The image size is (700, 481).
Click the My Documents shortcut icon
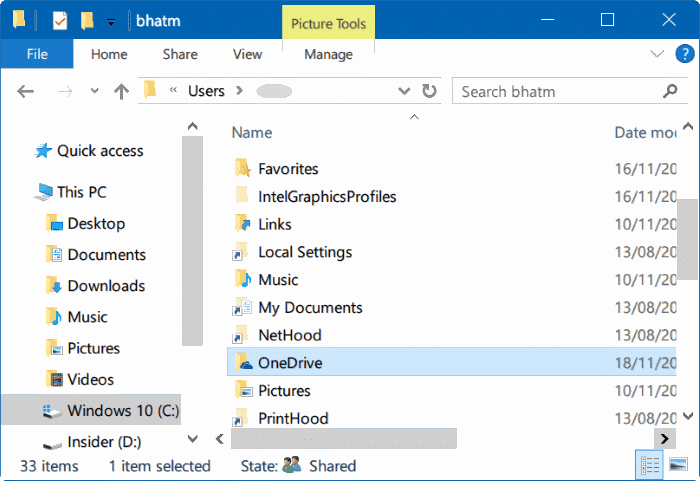(x=242, y=307)
